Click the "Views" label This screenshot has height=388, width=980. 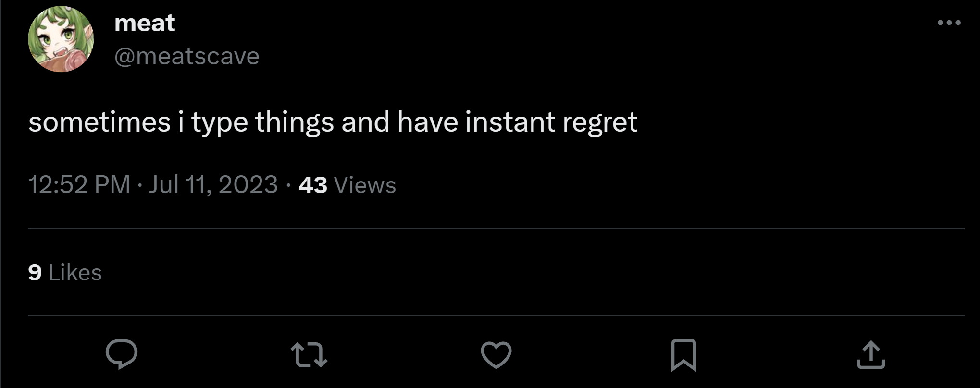click(x=365, y=185)
